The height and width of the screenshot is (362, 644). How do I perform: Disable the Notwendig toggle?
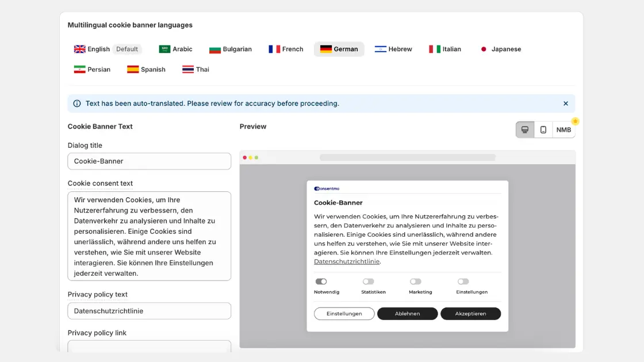320,281
